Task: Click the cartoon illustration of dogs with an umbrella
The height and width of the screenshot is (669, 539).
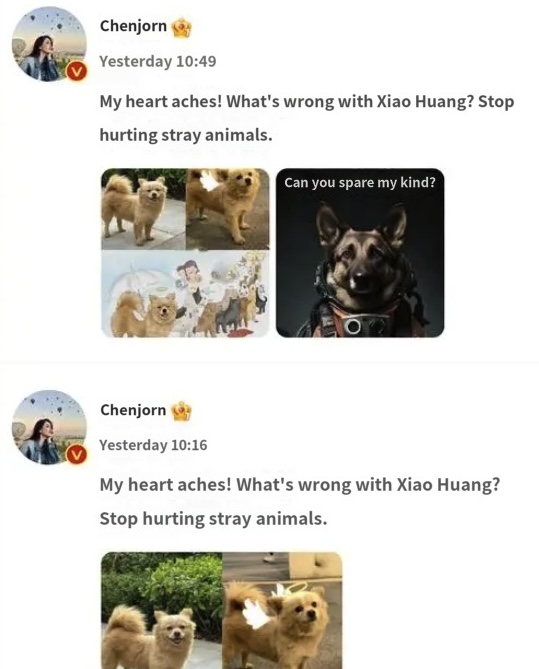Action: point(186,294)
